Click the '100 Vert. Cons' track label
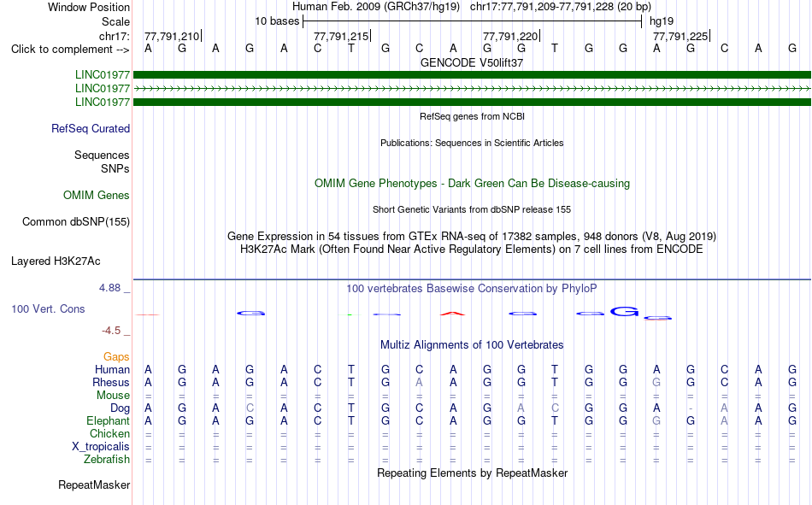The height and width of the screenshot is (505, 812). [48, 308]
